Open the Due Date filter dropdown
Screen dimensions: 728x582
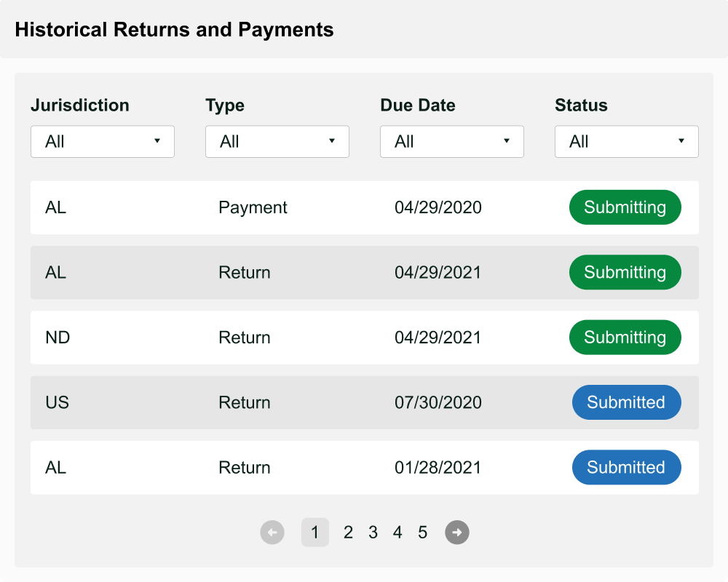[x=451, y=141]
